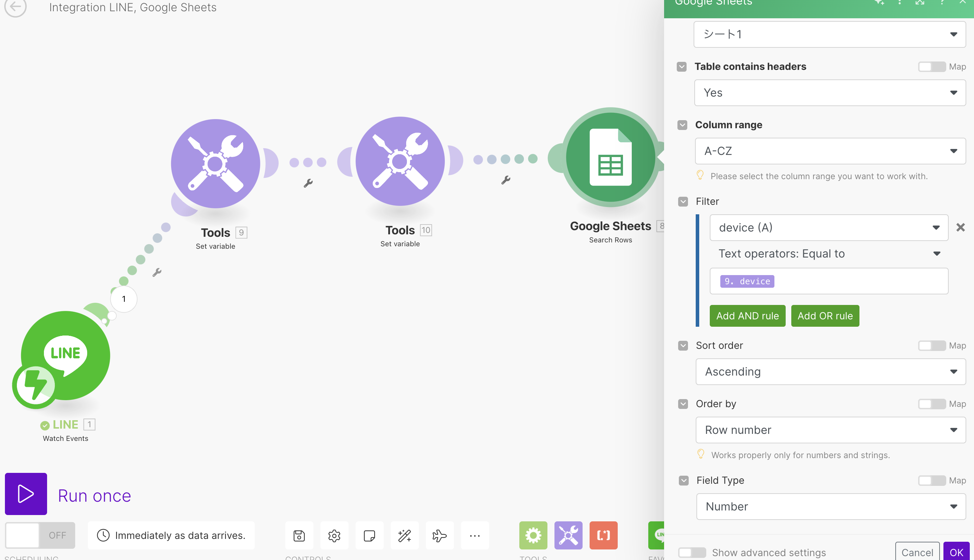The width and height of the screenshot is (974, 560).
Task: Click the red Text parser bracket icon
Action: point(603,535)
